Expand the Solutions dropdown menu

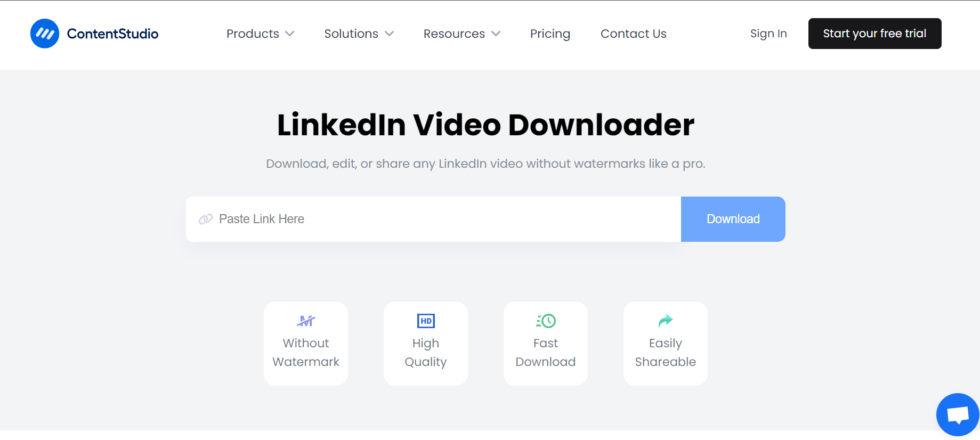[x=359, y=34]
